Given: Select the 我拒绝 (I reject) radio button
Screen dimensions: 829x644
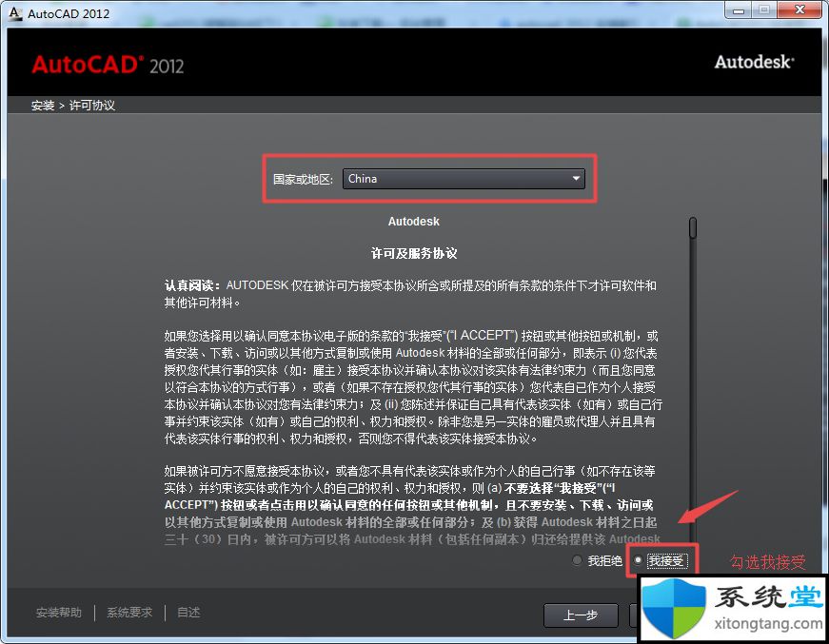Looking at the screenshot, I should click(578, 560).
